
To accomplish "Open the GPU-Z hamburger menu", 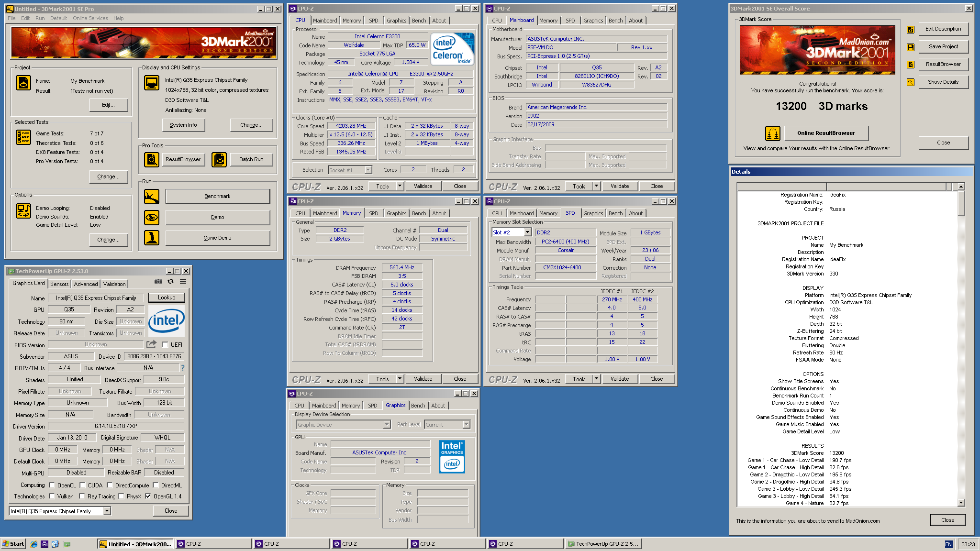I will [x=183, y=282].
